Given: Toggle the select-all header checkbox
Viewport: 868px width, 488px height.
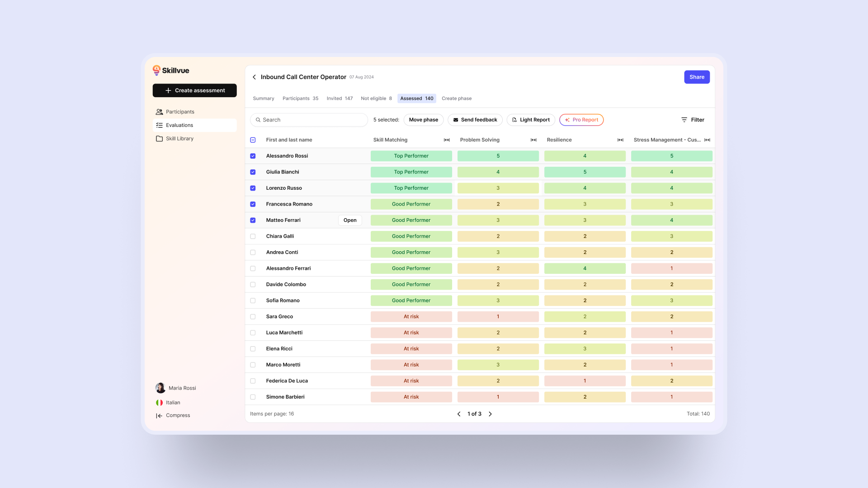Looking at the screenshot, I should [253, 140].
